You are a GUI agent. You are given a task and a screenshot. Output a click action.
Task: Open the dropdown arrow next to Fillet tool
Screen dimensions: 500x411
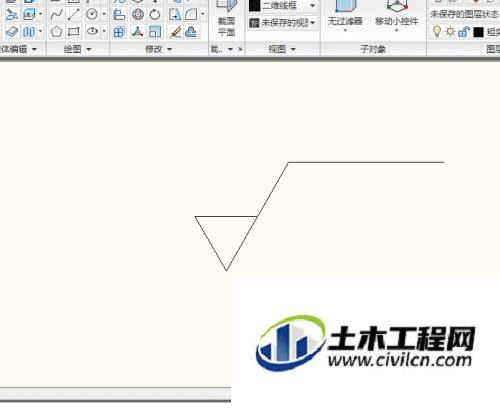click(203, 14)
